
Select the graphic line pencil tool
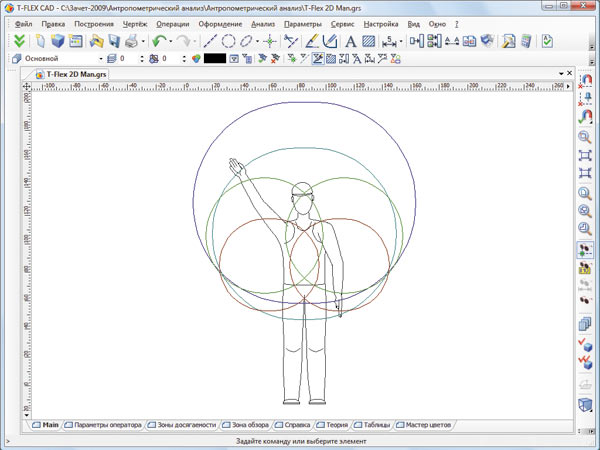coord(312,41)
